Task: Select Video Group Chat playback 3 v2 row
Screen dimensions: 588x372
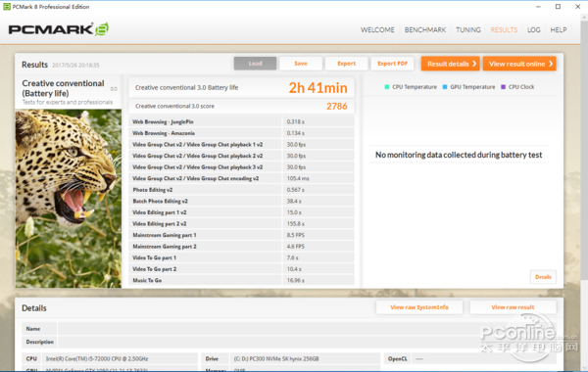Action: click(x=241, y=167)
